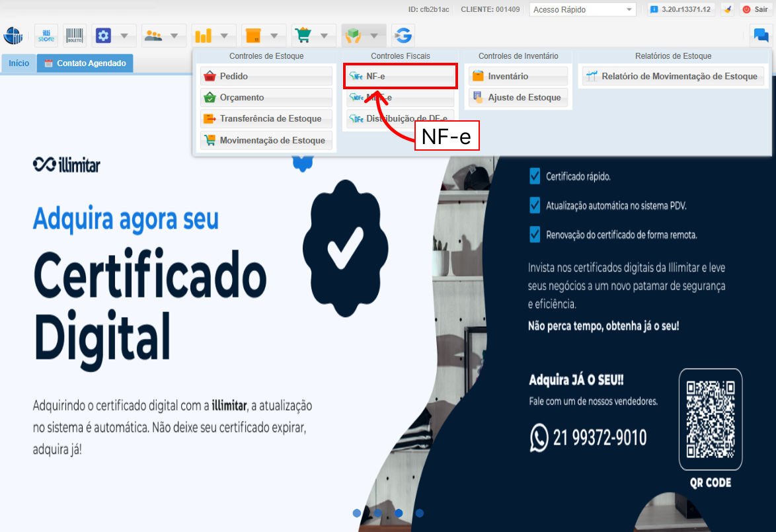This screenshot has width=776, height=532.
Task: Click the globe logo icon in toolbar
Action: coord(14,36)
